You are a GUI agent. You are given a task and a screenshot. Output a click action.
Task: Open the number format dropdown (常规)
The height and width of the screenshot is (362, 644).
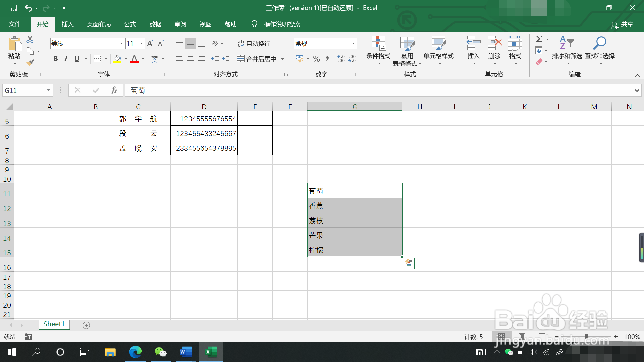353,43
